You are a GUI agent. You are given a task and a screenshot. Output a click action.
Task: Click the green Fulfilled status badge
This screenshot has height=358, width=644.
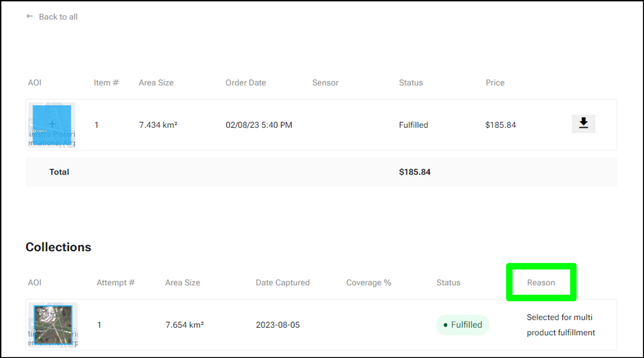[463, 325]
